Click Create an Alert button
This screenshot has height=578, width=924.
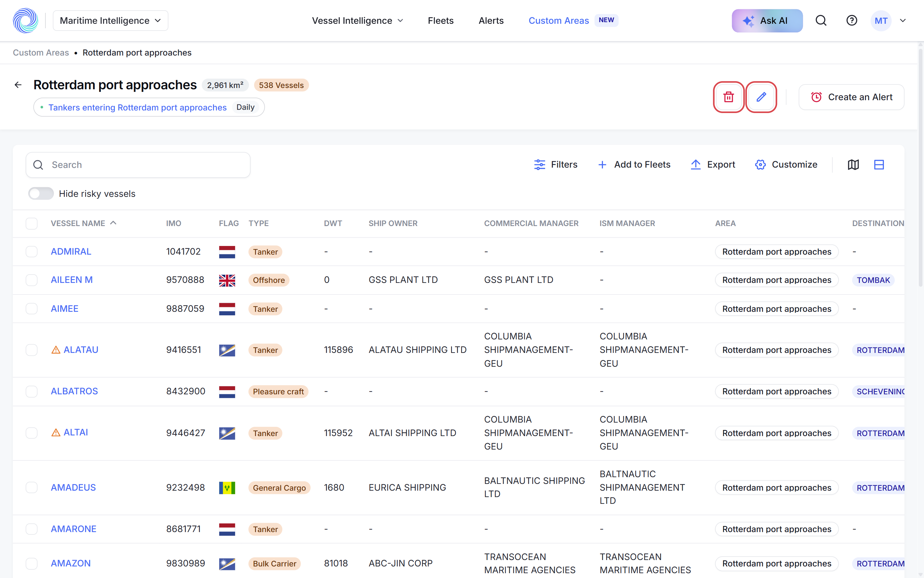[851, 97]
